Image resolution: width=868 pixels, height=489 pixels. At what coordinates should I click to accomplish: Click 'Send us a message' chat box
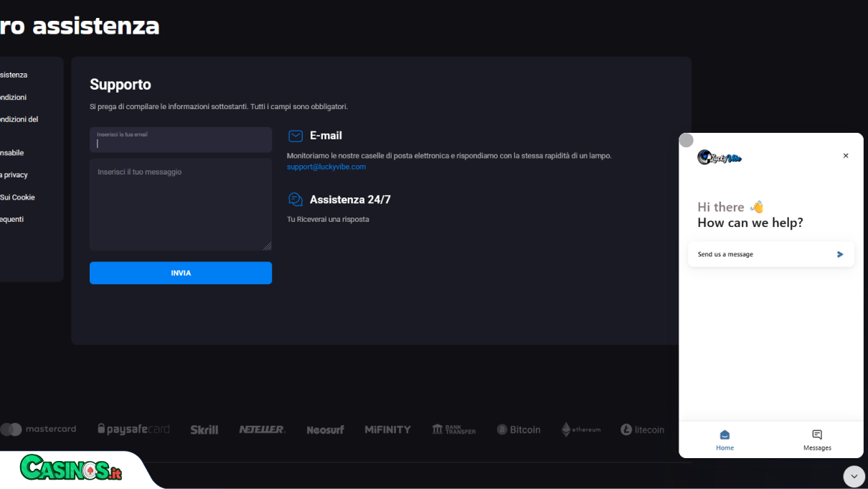pos(771,254)
